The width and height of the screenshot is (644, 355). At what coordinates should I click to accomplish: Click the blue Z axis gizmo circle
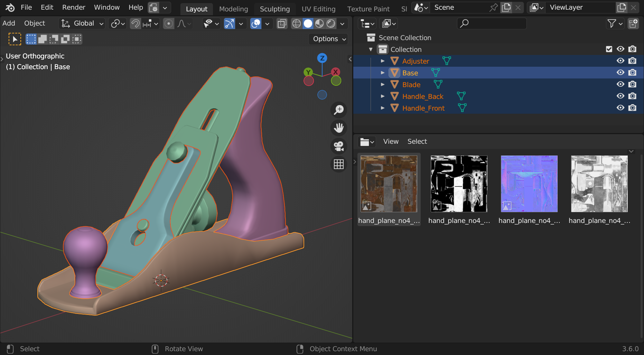(x=322, y=58)
